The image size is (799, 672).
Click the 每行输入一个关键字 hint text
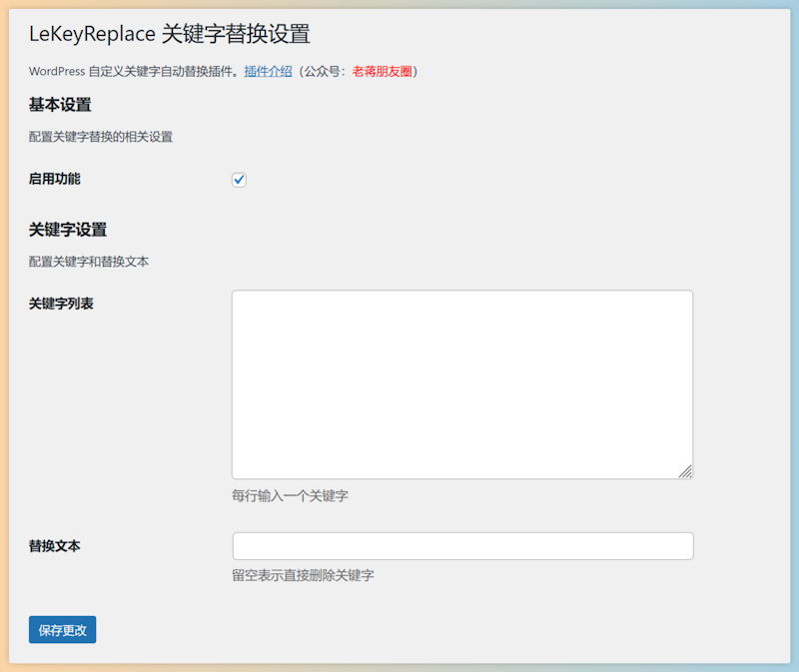coord(290,495)
